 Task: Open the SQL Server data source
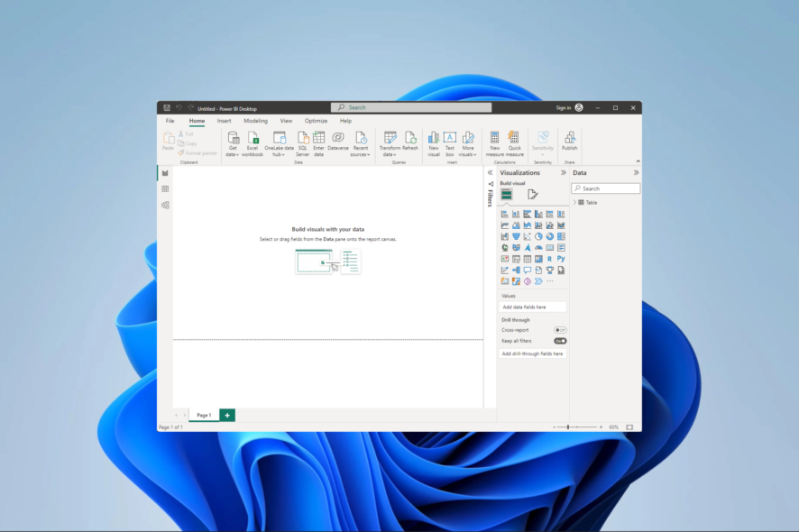point(303,143)
